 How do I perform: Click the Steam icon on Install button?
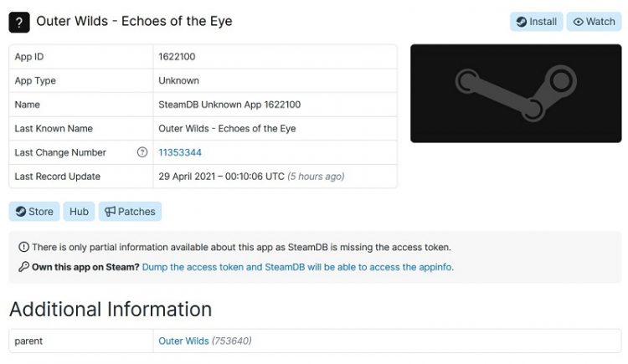(x=521, y=22)
